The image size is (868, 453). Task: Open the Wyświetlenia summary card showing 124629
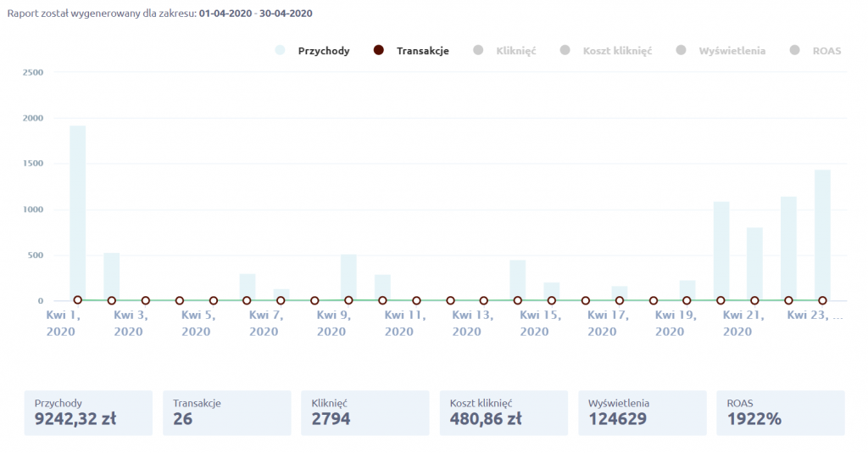642,412
